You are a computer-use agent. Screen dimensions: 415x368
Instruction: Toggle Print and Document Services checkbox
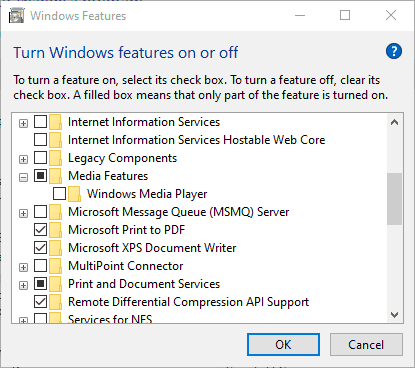[x=41, y=284]
